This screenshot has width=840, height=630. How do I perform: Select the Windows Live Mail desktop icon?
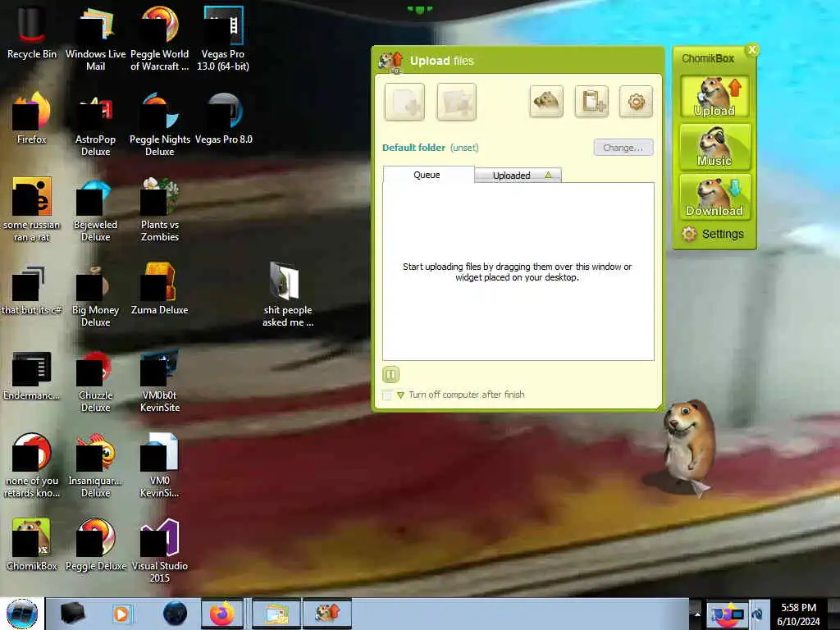coord(95,39)
